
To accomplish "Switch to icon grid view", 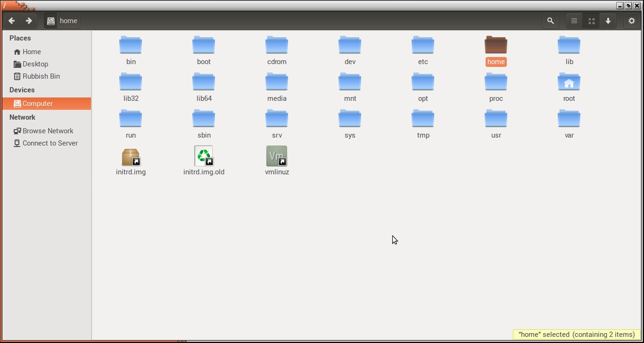I will 591,21.
